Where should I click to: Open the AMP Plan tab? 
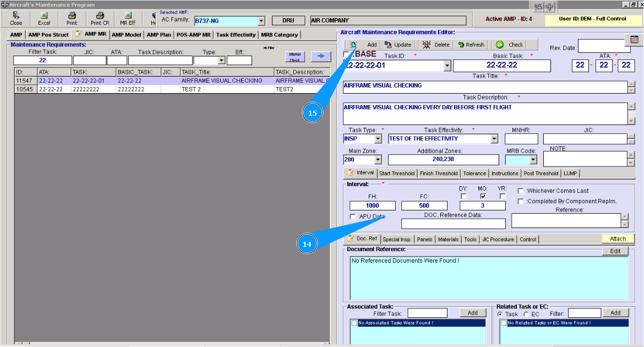tap(159, 35)
